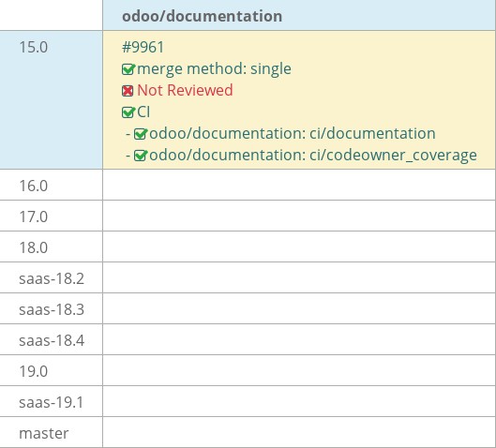This screenshot has height=448, width=496.
Task: Select the 17.0 branch row label
Action: click(34, 217)
